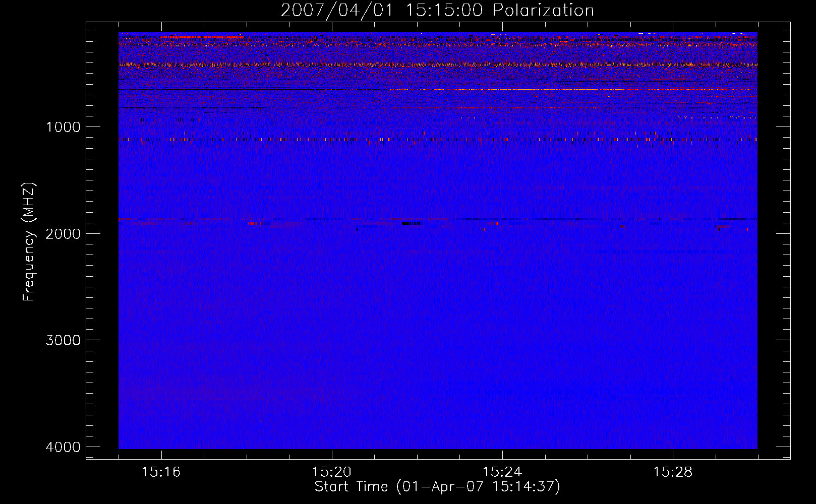Click the 3000 frequency tick label
Viewport: 816px width, 504px height.
pyautogui.click(x=63, y=340)
